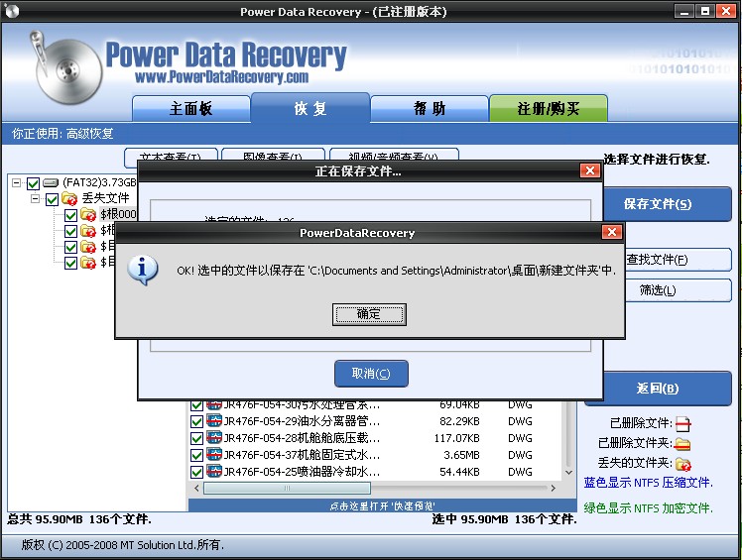
Task: Click 取消(C) in the saving files dialog
Action: (x=371, y=374)
